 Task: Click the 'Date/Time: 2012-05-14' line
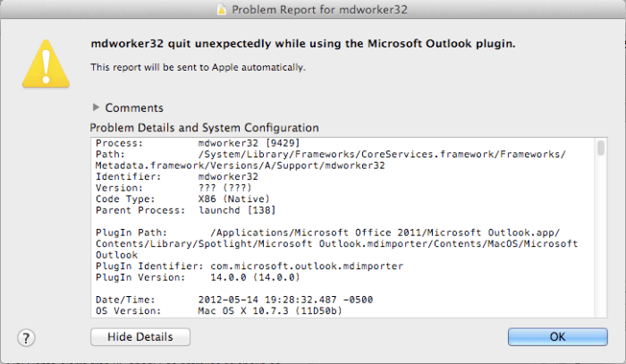coord(234,300)
